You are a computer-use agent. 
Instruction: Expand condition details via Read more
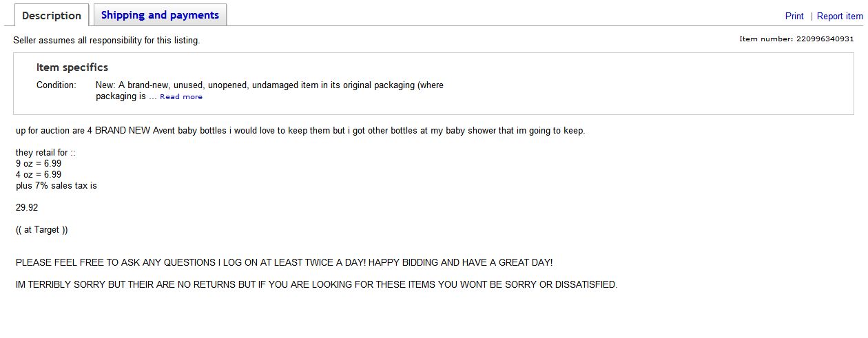tap(181, 97)
